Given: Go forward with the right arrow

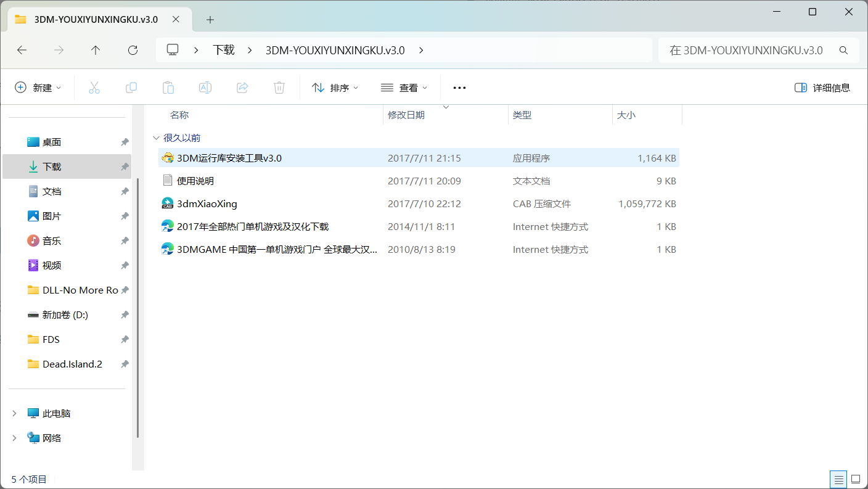Looking at the screenshot, I should point(59,51).
